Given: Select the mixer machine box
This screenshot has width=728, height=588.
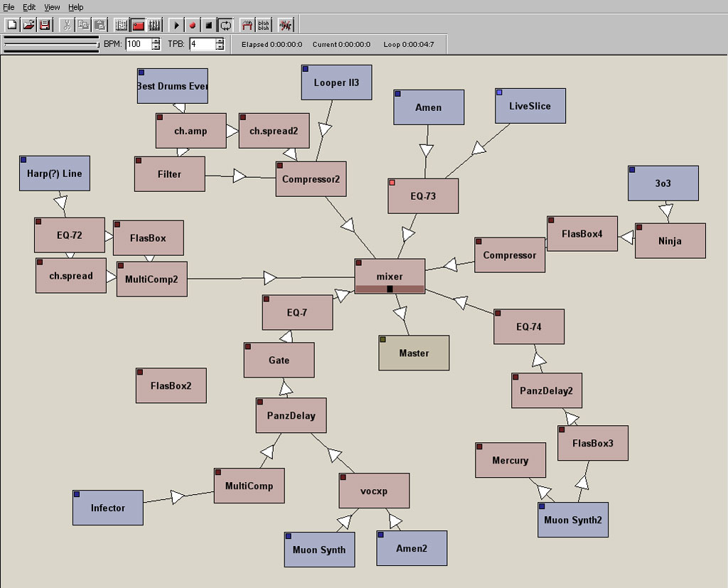Looking at the screenshot, I should 390,272.
